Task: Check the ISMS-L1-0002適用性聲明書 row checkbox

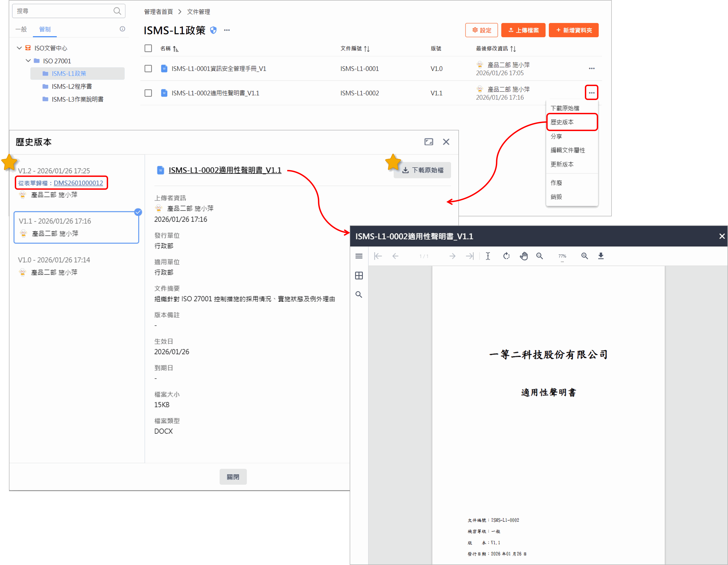Action: coord(148,93)
